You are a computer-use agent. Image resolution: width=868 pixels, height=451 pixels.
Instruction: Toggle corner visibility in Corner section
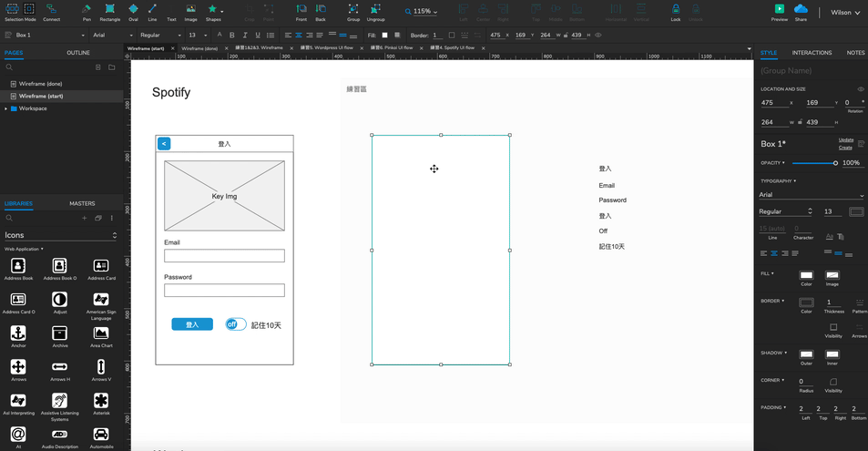833,384
